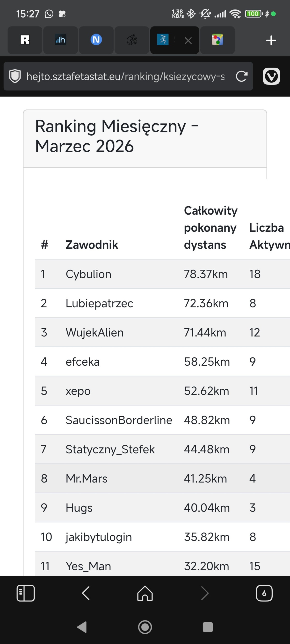This screenshot has width=290, height=644.
Task: Switch to the horse logo tab
Action: (x=132, y=40)
